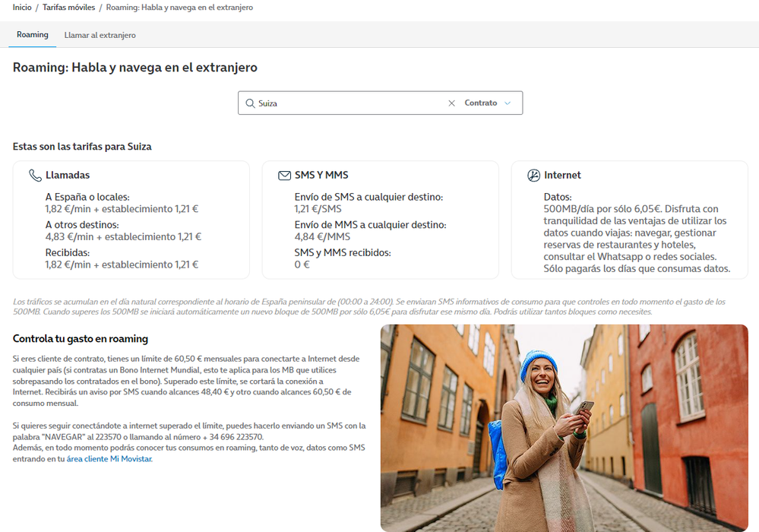
Task: Navigate to Tarifas móviles breadcrumb link
Action: point(69,8)
